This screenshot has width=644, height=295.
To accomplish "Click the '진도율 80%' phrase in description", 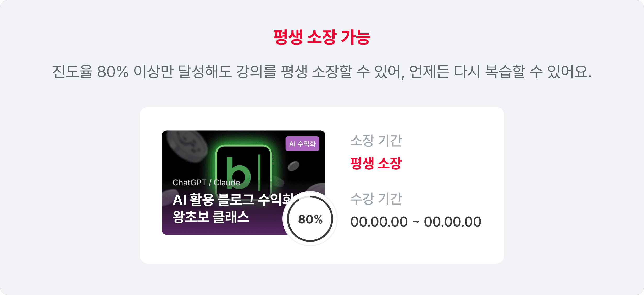I will [91, 72].
